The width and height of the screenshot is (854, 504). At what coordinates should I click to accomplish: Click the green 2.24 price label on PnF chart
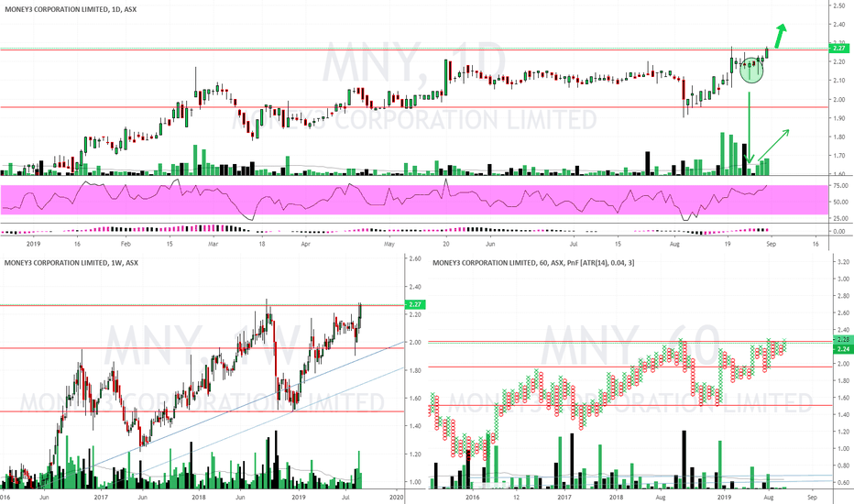[843, 349]
